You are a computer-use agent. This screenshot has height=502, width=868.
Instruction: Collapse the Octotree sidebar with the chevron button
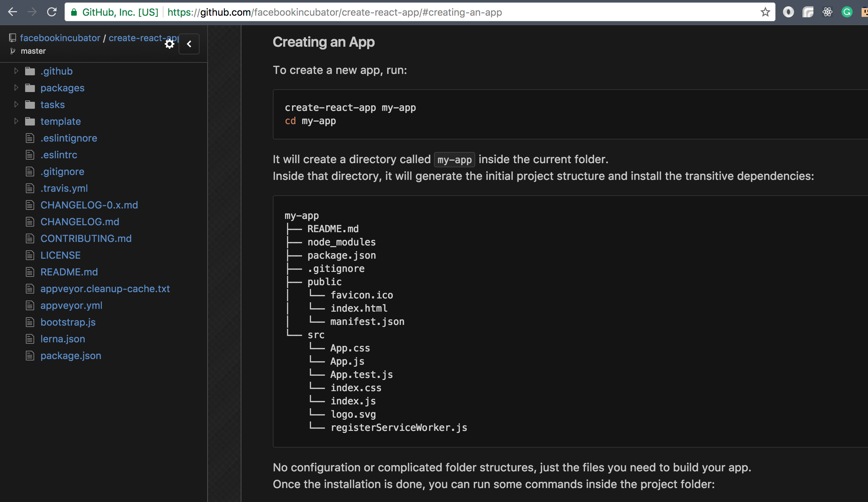[189, 44]
